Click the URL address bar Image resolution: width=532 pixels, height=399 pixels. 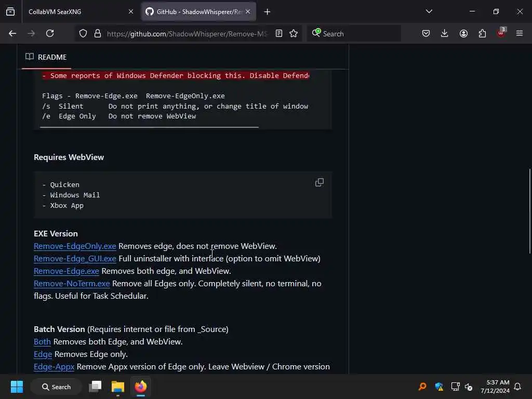pos(187,34)
